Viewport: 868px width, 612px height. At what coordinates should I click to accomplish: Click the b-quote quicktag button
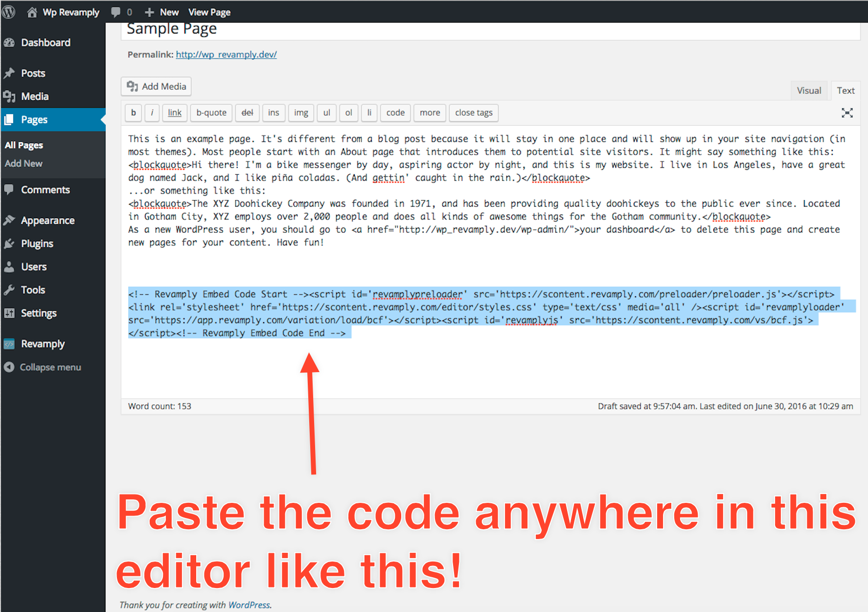point(211,113)
